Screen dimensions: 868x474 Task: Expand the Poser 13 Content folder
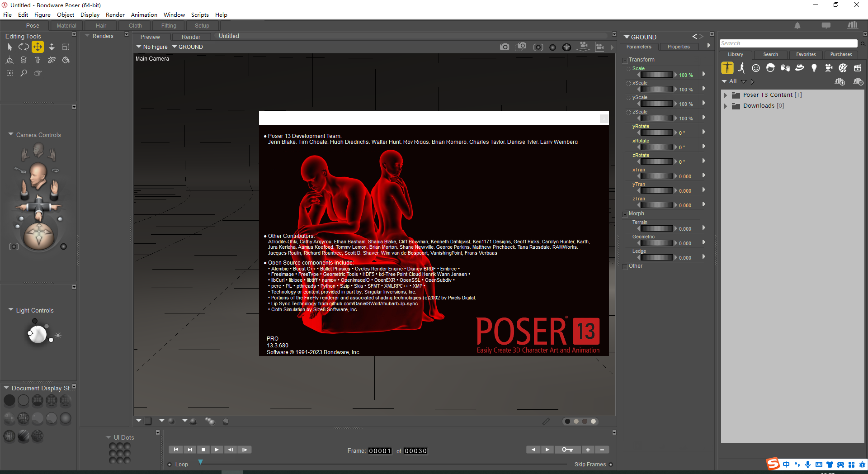pyautogui.click(x=726, y=95)
